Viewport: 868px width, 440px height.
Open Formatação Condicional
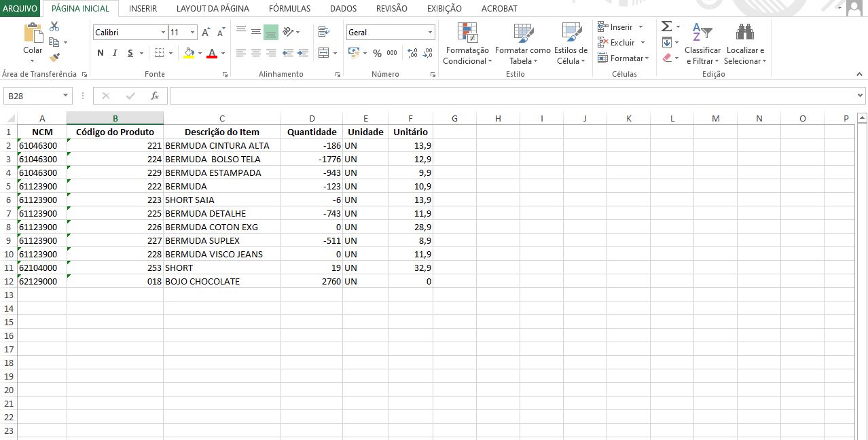[467, 43]
